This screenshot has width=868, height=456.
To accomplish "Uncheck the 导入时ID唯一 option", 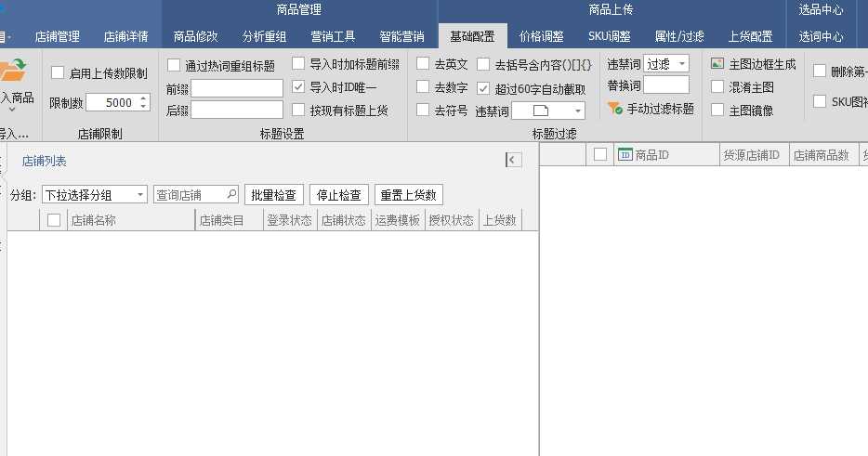I will pos(298,87).
